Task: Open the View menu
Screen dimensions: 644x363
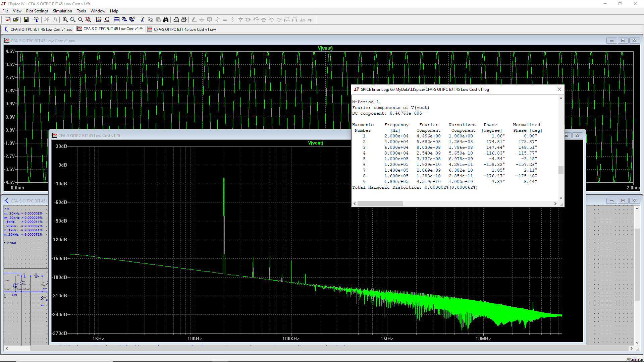Action: (17, 11)
